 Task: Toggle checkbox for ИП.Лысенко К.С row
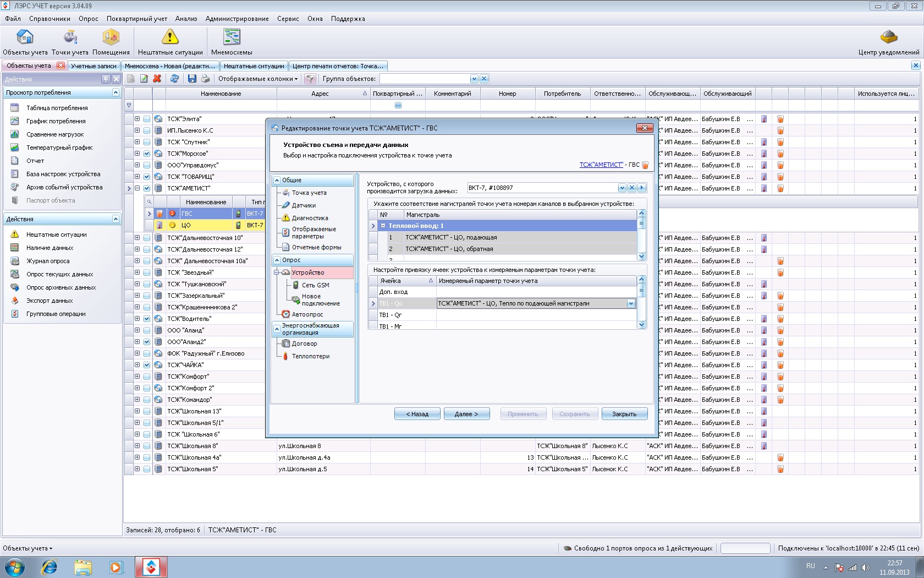click(x=147, y=130)
